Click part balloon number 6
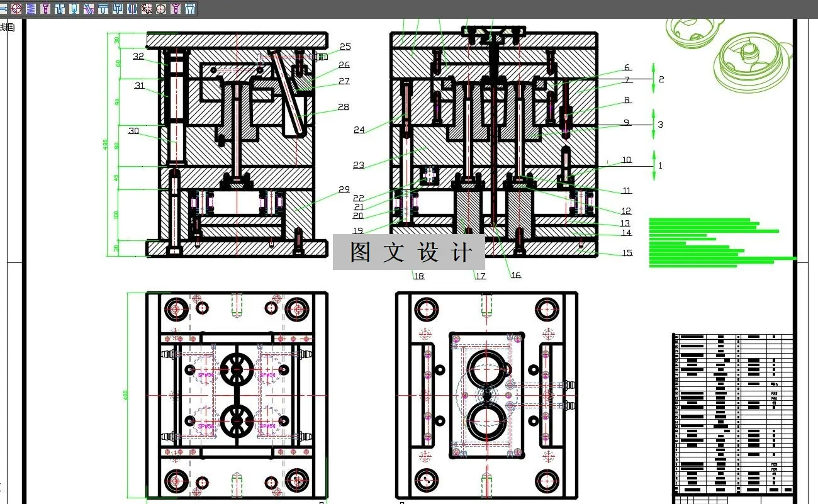818x504 pixels. tap(627, 67)
